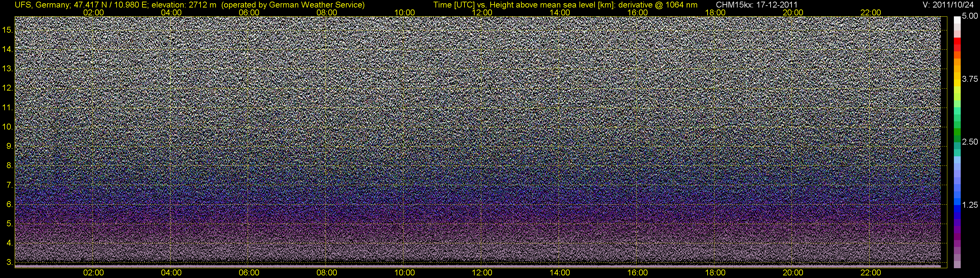Click the 4. km height axis label
The image size is (980, 278).
pos(9,243)
